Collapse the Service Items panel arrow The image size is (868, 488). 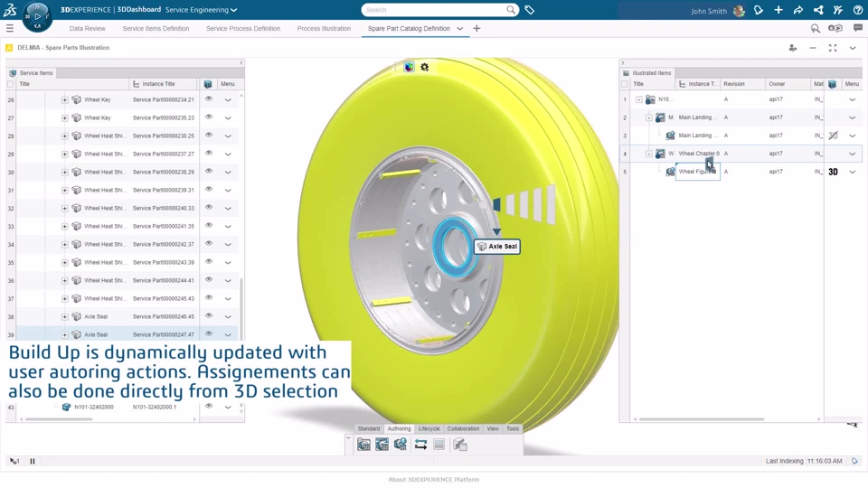(241, 63)
